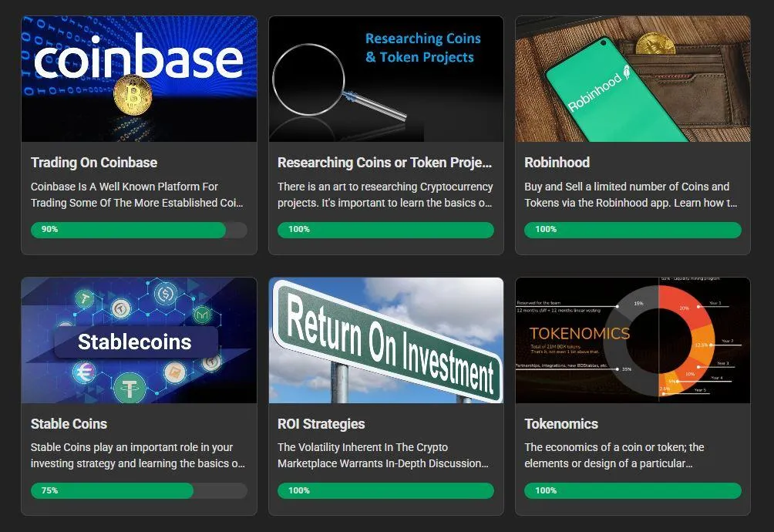Image resolution: width=774 pixels, height=532 pixels.
Task: Click the Researching Coins or Token Projects title
Action: [385, 163]
